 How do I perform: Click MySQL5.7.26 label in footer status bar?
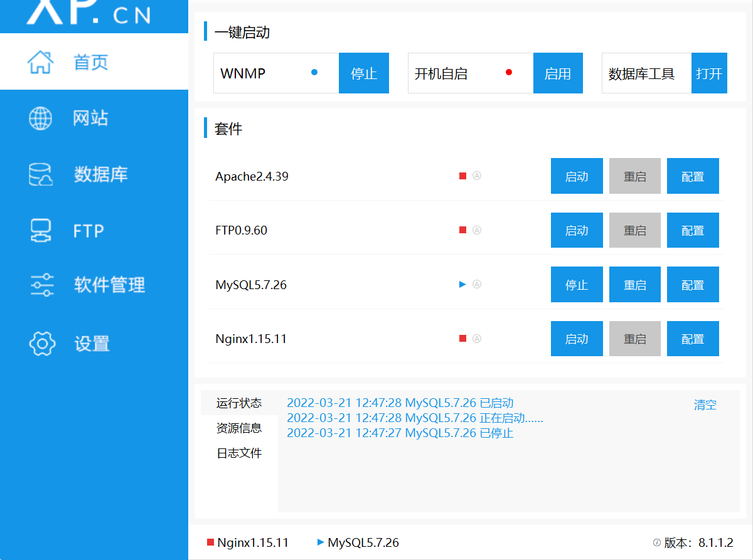(x=363, y=542)
